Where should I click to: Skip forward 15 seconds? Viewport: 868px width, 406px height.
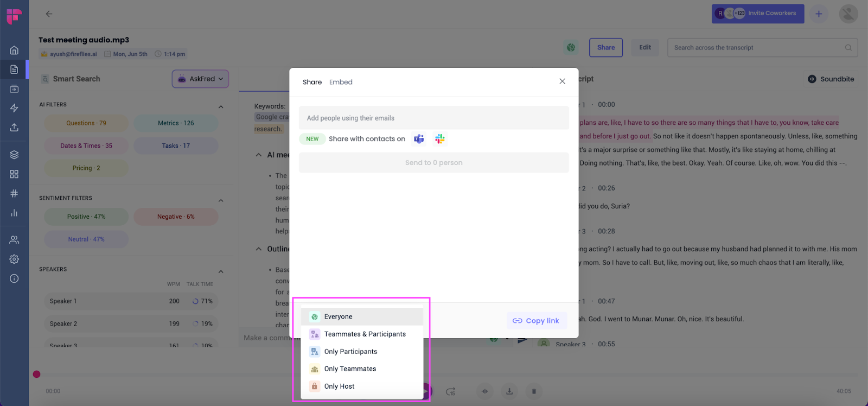pos(450,391)
